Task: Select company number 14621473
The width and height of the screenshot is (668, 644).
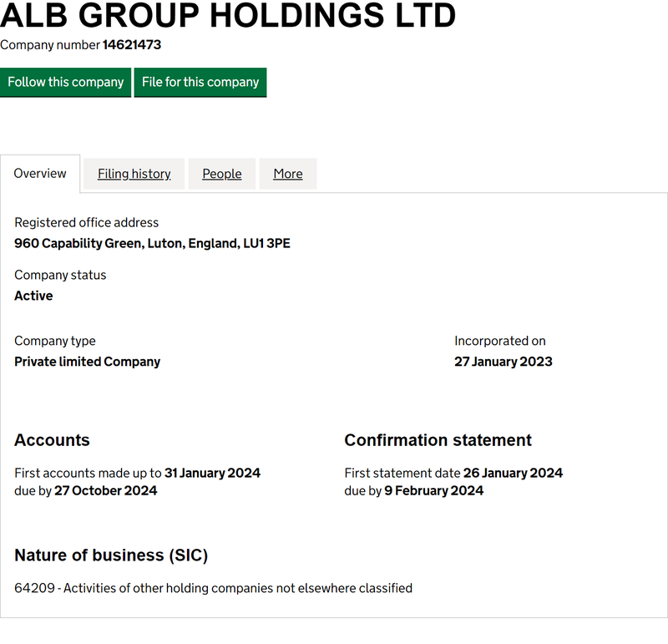Action: click(x=132, y=45)
